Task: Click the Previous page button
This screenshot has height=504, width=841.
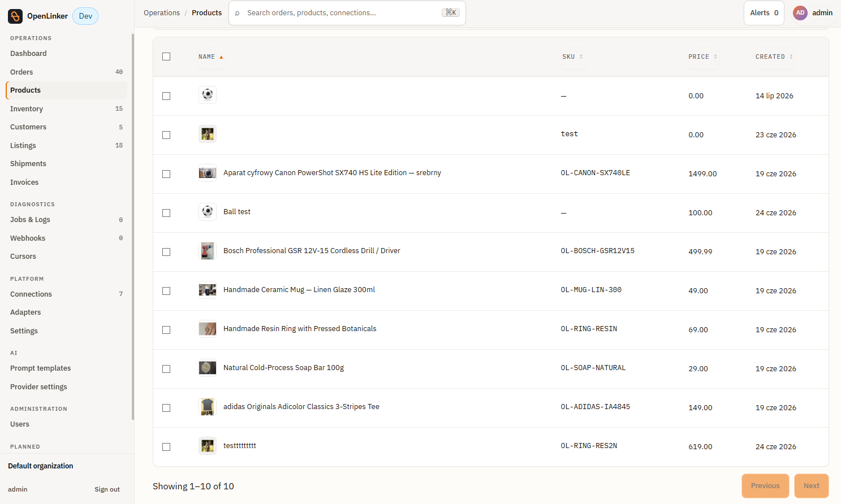Action: coord(765,486)
